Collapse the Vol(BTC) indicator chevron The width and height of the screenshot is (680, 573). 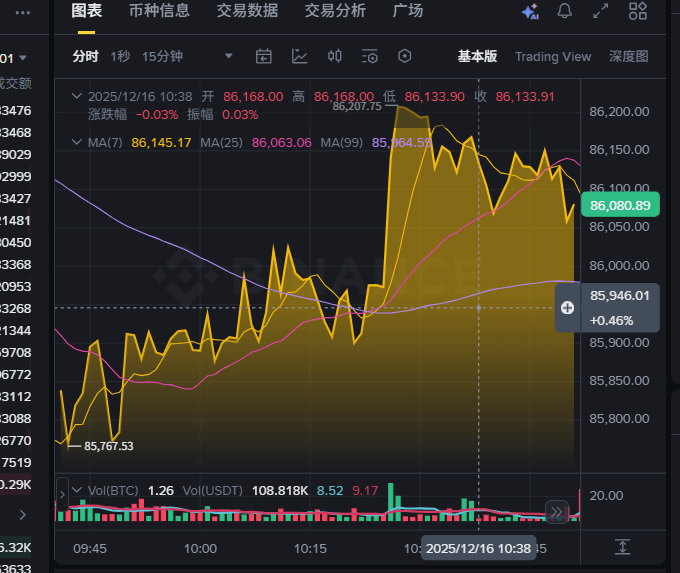coord(77,490)
